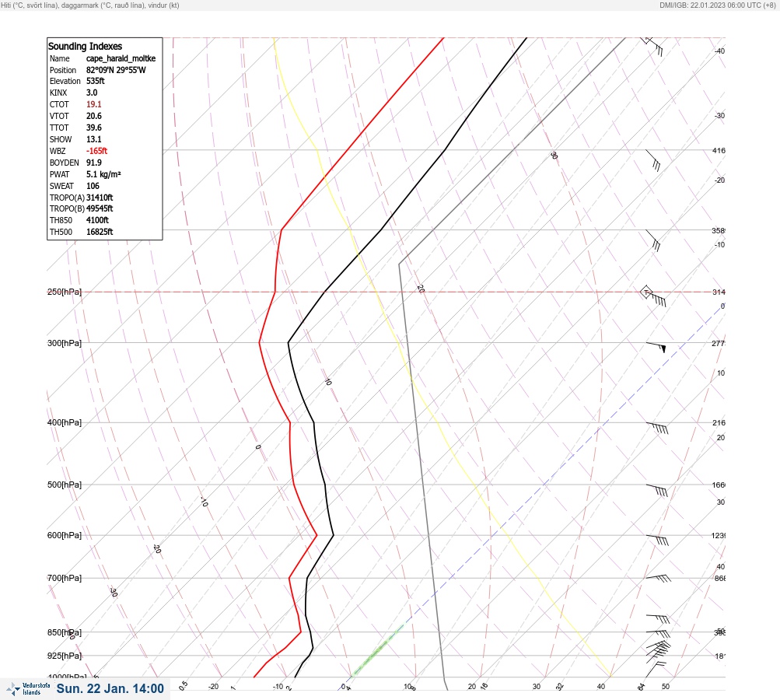The width and height of the screenshot is (780, 700).
Task: Click the PWAT value 5.1 kg/m²
Action: tap(103, 174)
